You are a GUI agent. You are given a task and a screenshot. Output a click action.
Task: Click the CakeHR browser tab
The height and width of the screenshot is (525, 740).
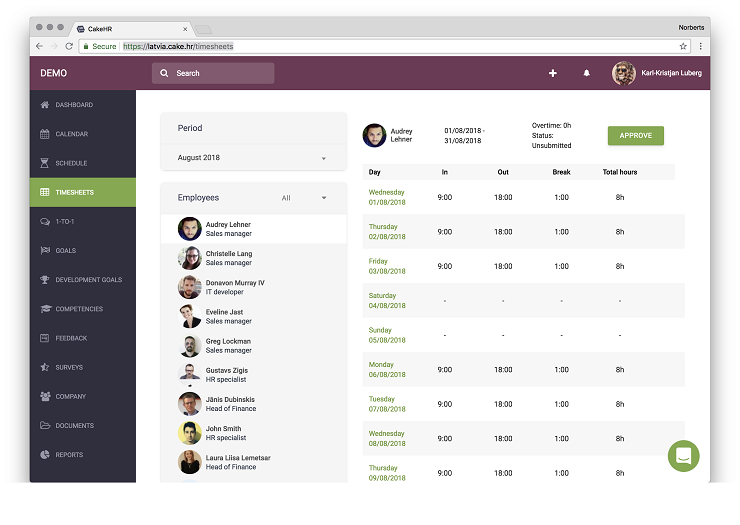(x=130, y=28)
